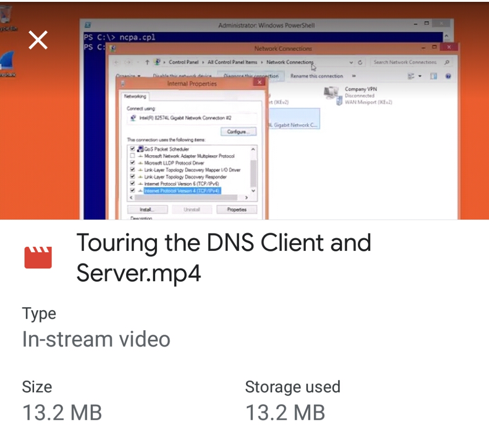This screenshot has width=489, height=448.
Task: Tap the 'Size' label
Action: [37, 387]
